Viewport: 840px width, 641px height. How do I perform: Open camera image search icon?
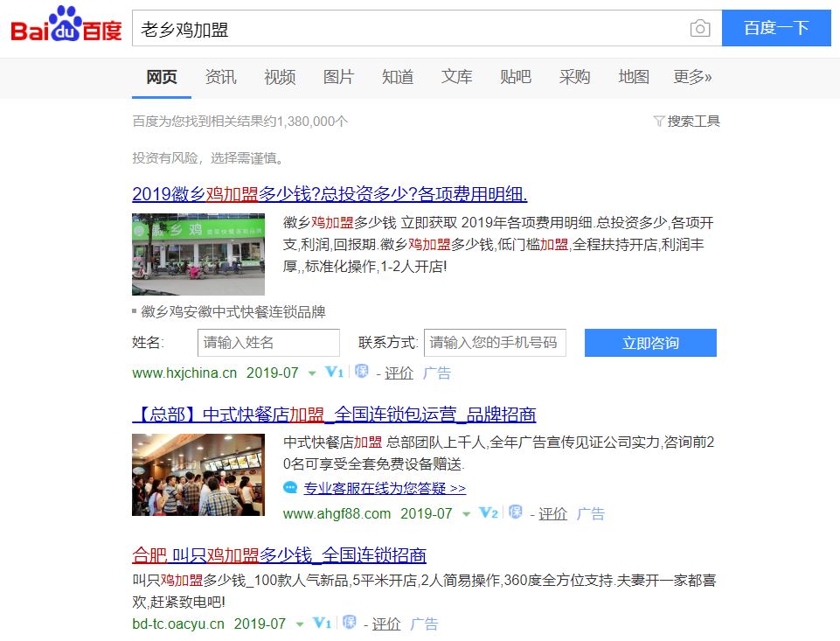tap(699, 28)
